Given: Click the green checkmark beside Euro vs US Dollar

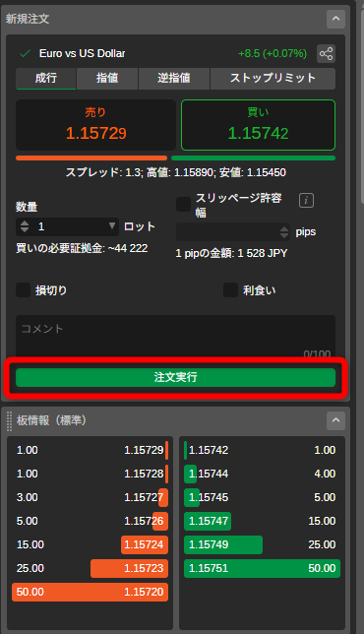Looking at the screenshot, I should [25, 53].
